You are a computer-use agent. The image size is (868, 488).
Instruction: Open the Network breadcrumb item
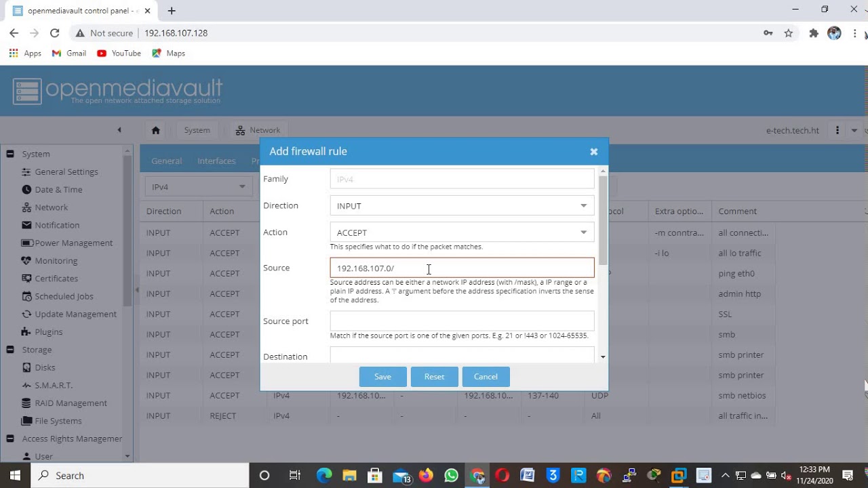pyautogui.click(x=258, y=130)
